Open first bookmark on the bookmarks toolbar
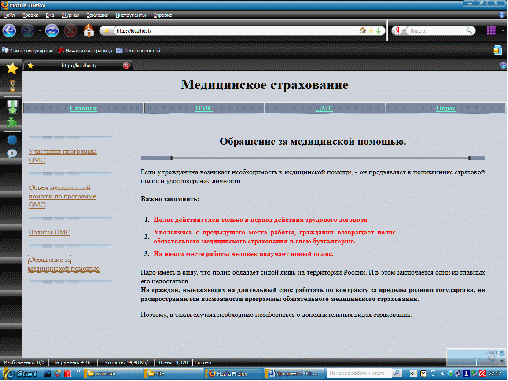Screen dimensions: 508x381 pos(27,50)
